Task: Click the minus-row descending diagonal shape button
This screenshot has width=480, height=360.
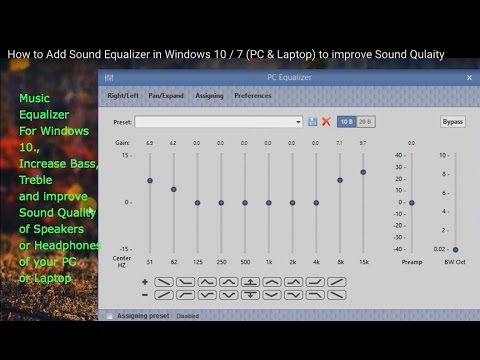Action: (337, 295)
